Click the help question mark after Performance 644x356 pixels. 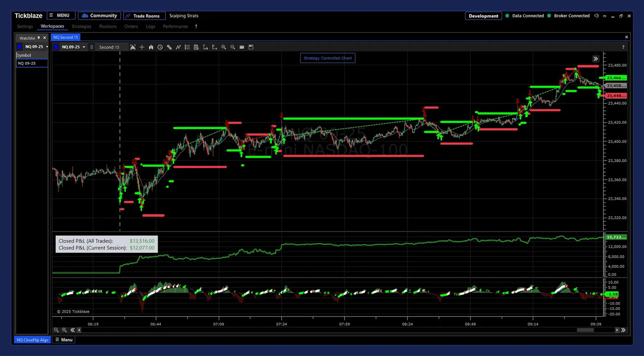[x=196, y=26]
